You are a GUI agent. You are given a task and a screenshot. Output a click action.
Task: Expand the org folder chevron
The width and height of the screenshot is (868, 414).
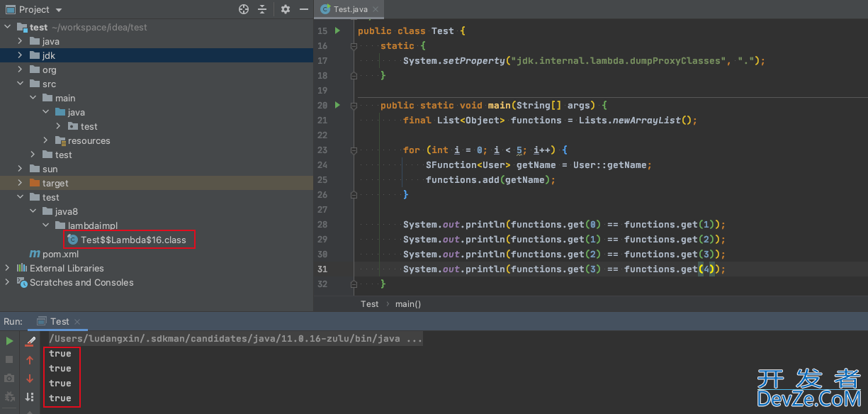click(21, 69)
